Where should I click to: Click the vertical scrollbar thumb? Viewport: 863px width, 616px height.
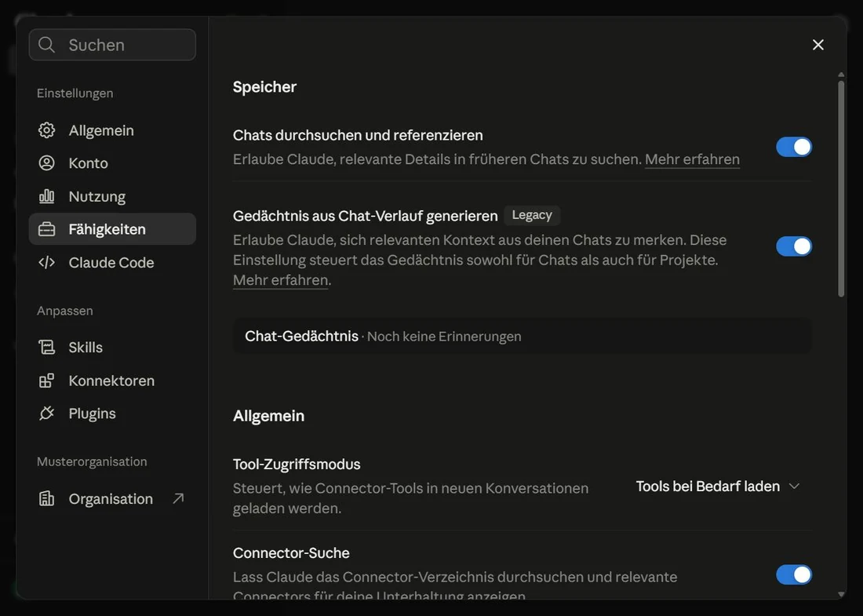coord(840,189)
